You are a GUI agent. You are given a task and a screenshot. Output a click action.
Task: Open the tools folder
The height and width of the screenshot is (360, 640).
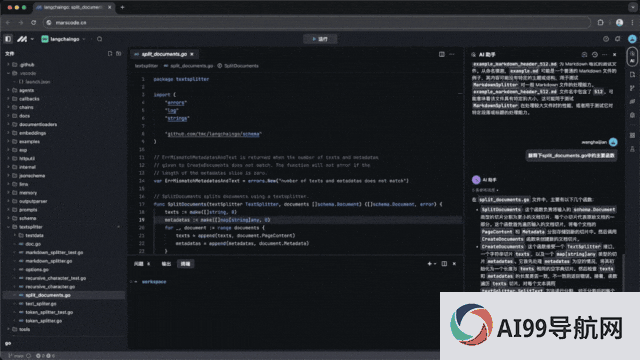click(24, 329)
